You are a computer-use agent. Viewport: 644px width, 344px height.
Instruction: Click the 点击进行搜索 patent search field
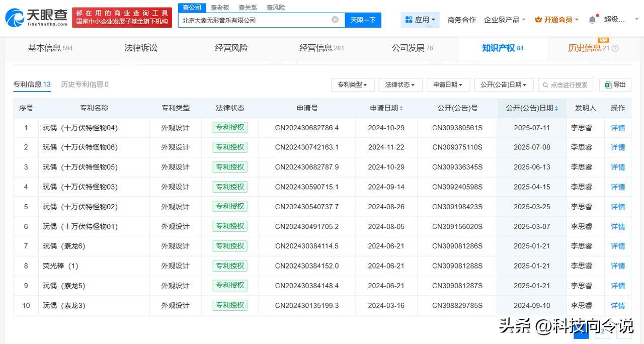(566, 85)
